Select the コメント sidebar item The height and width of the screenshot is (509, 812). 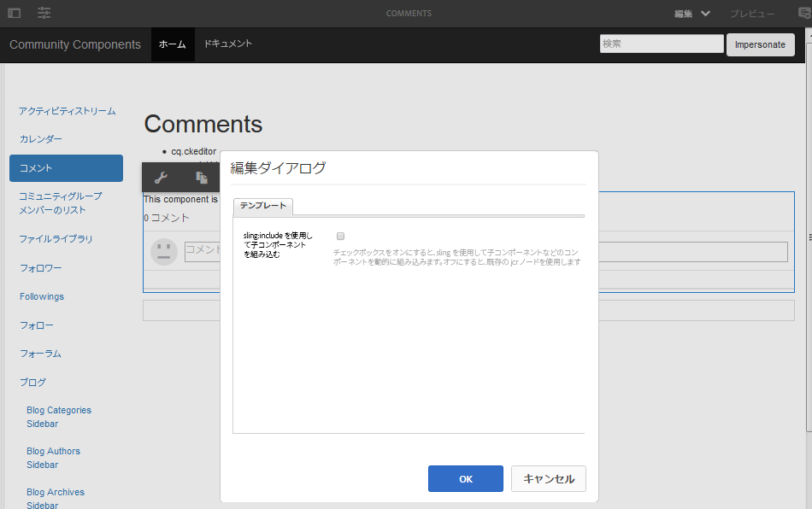(x=66, y=168)
